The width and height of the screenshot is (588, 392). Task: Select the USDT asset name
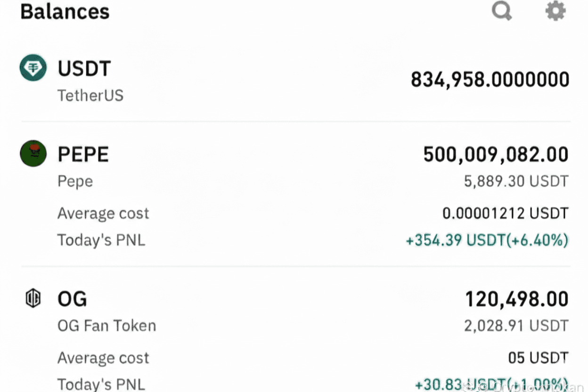pyautogui.click(x=84, y=69)
